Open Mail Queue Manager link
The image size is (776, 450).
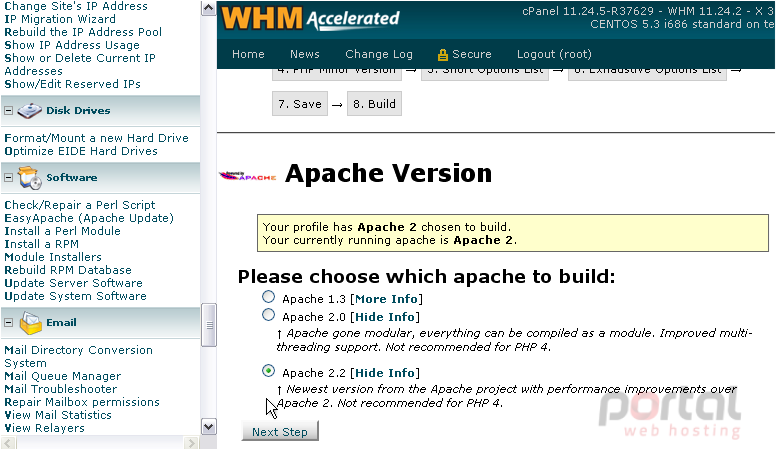point(62,376)
